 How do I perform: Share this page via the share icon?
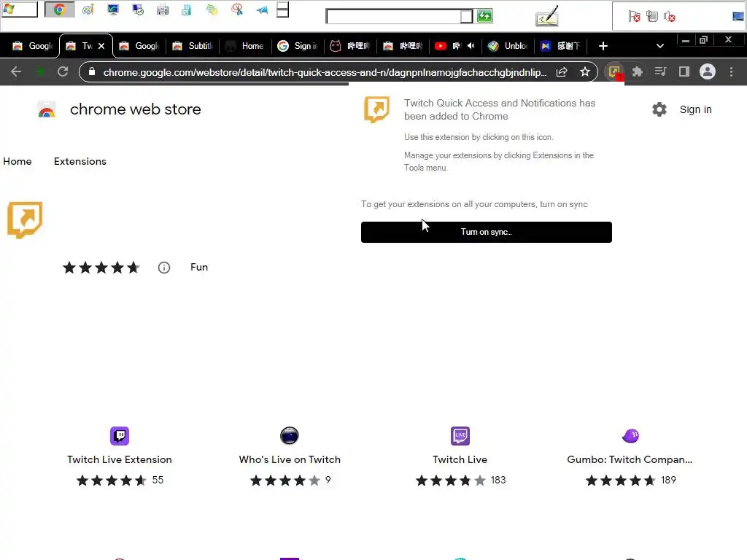tap(562, 72)
